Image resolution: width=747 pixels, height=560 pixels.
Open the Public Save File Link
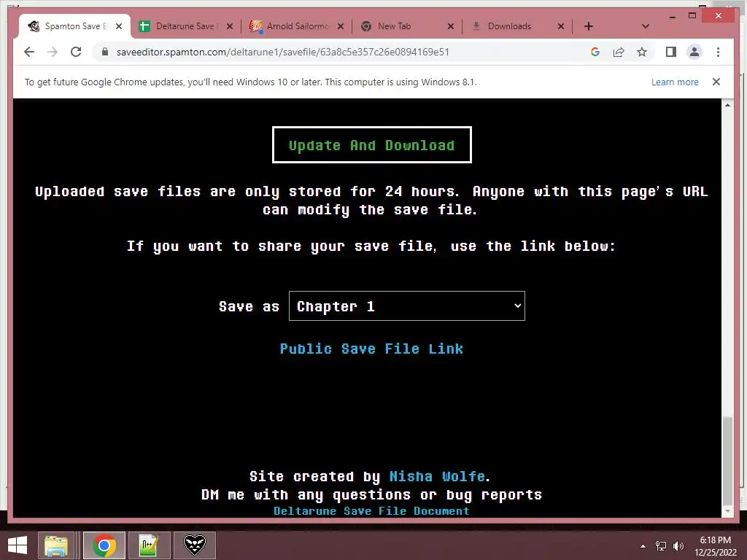click(371, 349)
